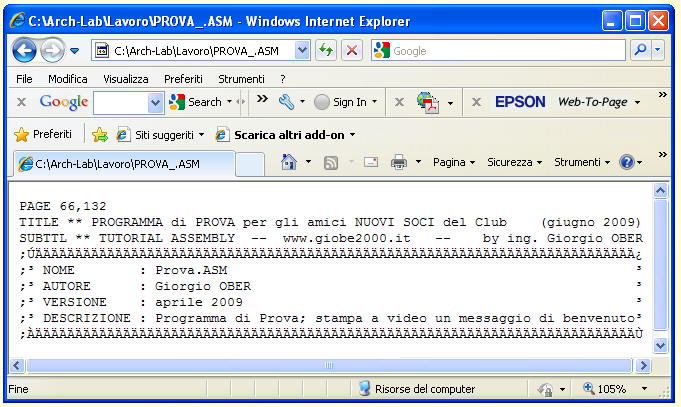Click the RSS feeds icon
681x407 pixels.
pyautogui.click(x=331, y=162)
